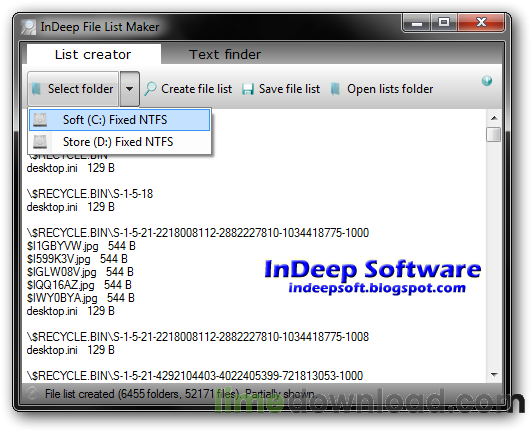532x432 pixels.
Task: Close the InDeep File List Maker window
Action: tap(481, 23)
